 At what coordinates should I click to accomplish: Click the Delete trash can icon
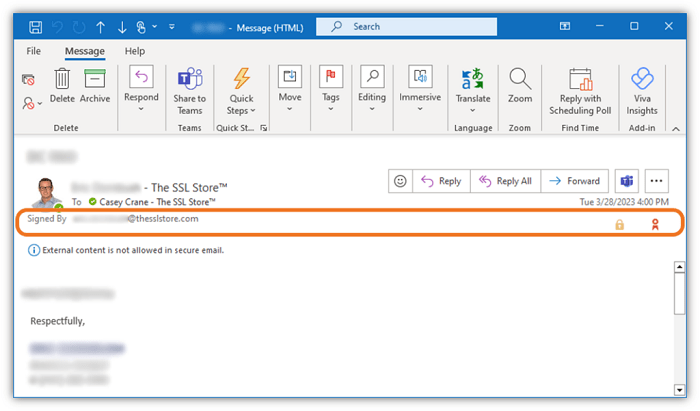point(62,79)
